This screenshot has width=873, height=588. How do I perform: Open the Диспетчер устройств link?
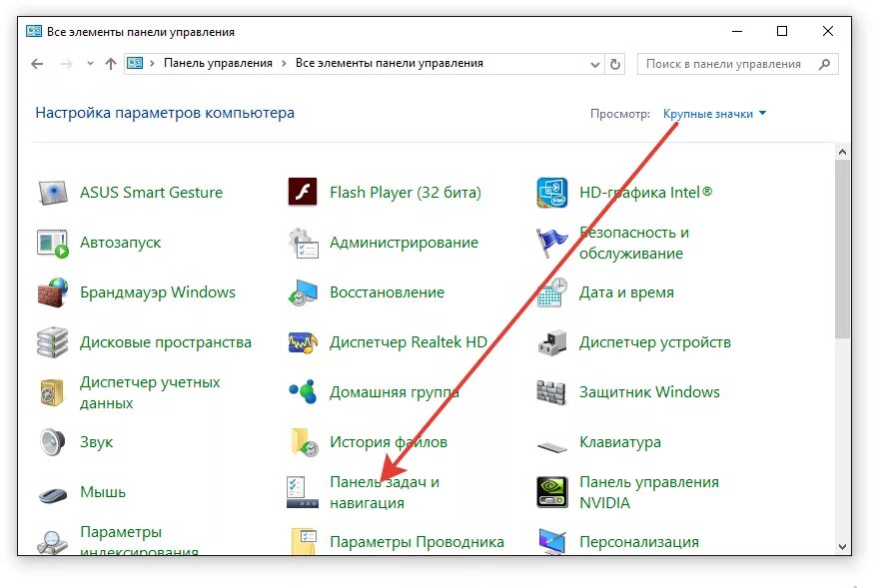pyautogui.click(x=655, y=342)
